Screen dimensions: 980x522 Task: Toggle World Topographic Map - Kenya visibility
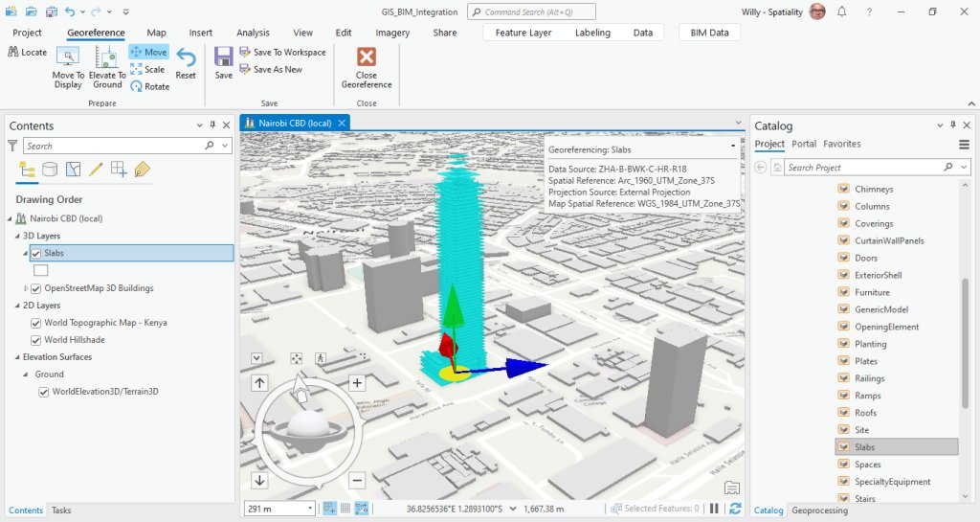pos(35,323)
